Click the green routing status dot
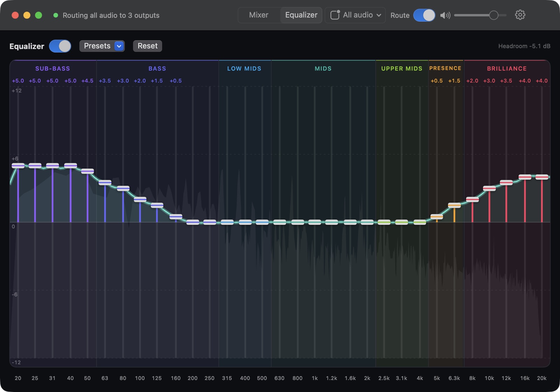The width and height of the screenshot is (560, 392). 55,15
